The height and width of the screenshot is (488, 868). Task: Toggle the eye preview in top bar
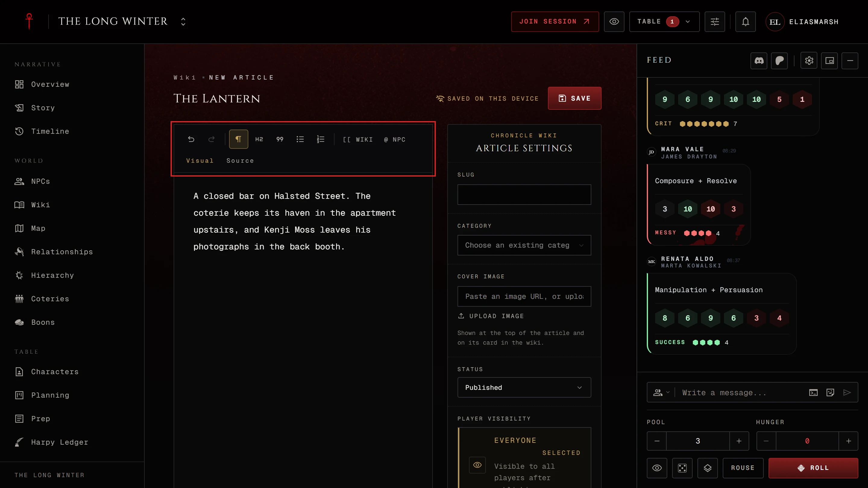tap(614, 22)
